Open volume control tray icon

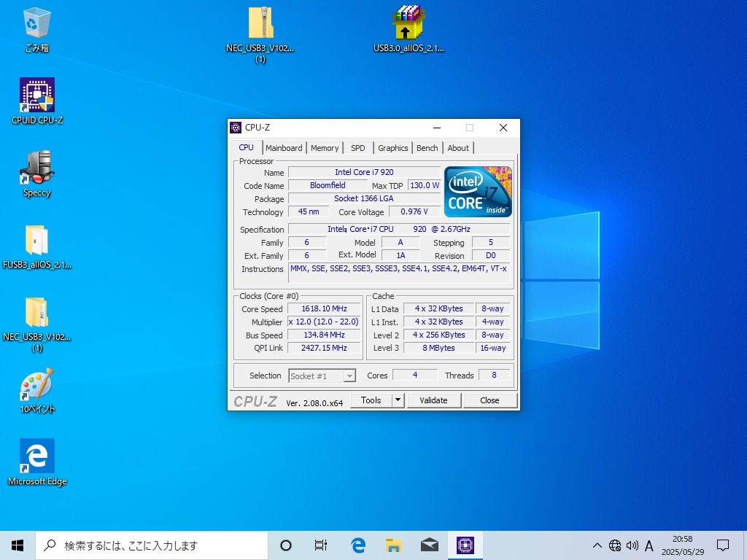pyautogui.click(x=632, y=545)
